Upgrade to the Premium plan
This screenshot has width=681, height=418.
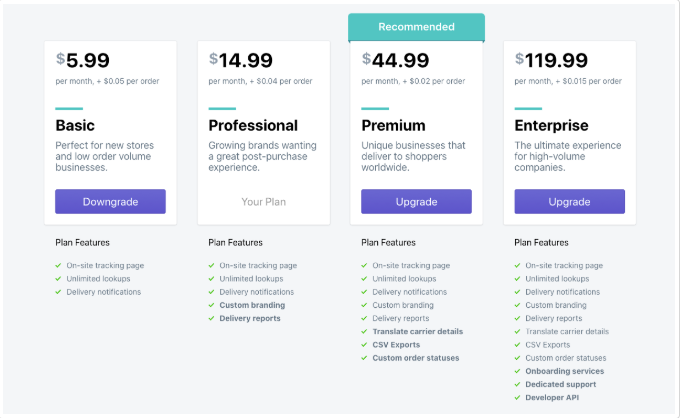coord(416,202)
